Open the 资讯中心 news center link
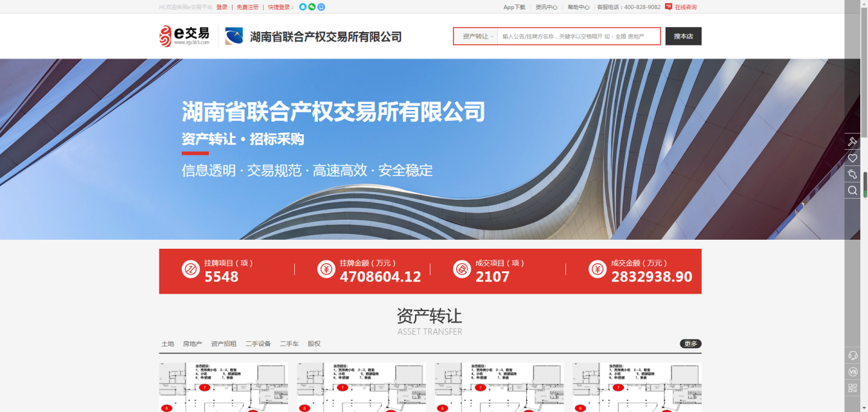 (546, 7)
